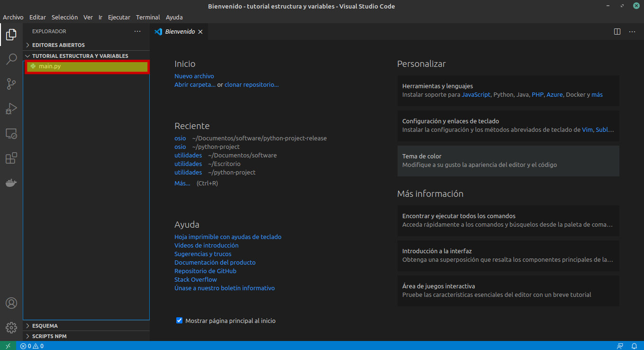Open recent osio in ~/python-project
The height and width of the screenshot is (350, 644).
click(180, 147)
